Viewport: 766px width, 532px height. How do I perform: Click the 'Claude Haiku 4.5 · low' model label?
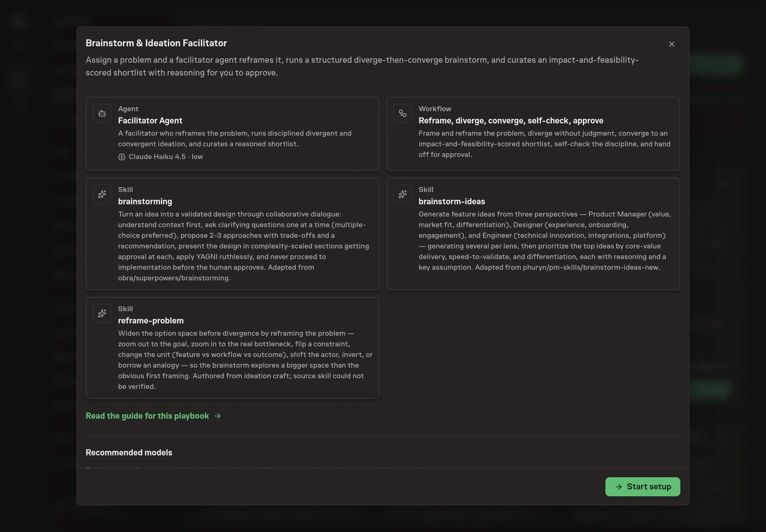pyautogui.click(x=166, y=157)
